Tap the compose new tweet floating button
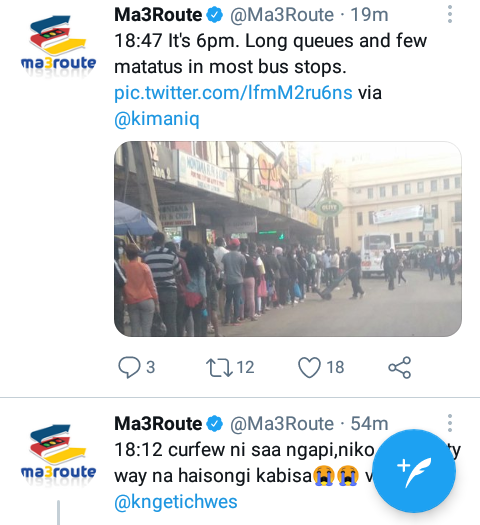Screen dimensions: 480x525 tap(414, 471)
